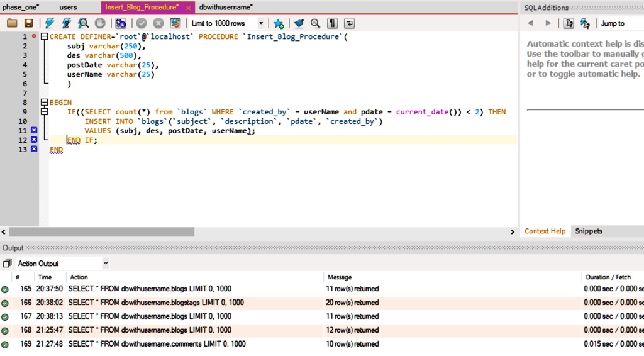644x356 pixels.
Task: Click the 'postDate varchar(25)' parameter line
Action: click(113, 65)
